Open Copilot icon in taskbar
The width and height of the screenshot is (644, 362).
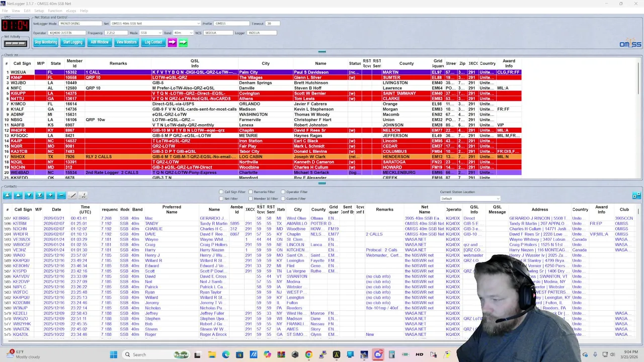(267, 354)
